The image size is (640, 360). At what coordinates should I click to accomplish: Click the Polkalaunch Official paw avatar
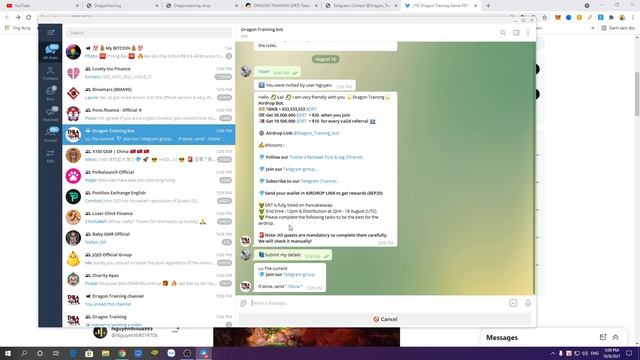(x=73, y=176)
